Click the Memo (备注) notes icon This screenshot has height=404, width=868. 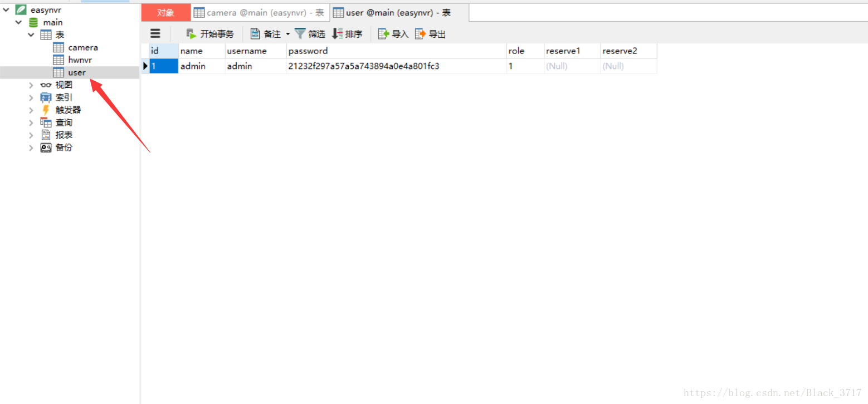pyautogui.click(x=255, y=34)
